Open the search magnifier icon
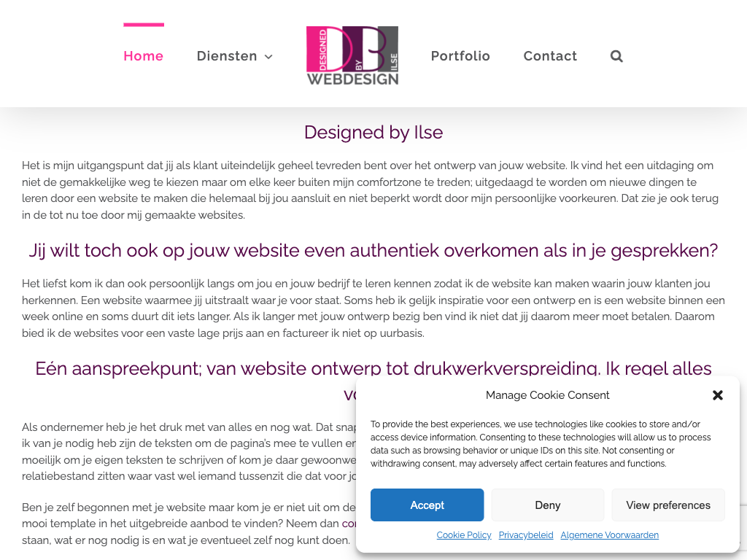The width and height of the screenshot is (747, 560). tap(616, 56)
